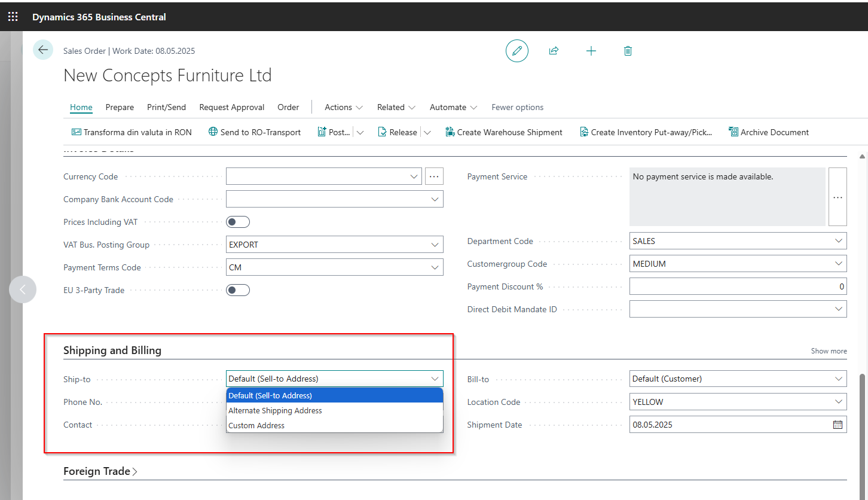Toggle EU 3-Party Trade switch
The height and width of the screenshot is (500, 868).
238,290
